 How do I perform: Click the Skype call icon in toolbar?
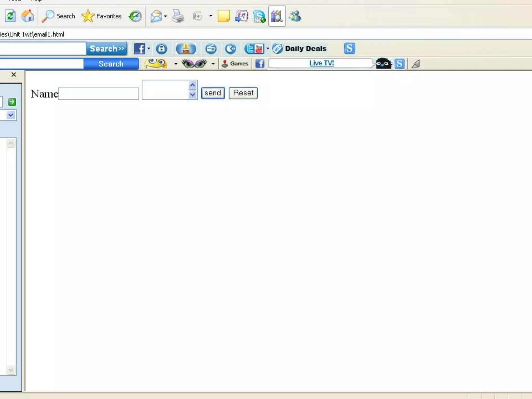click(x=259, y=16)
